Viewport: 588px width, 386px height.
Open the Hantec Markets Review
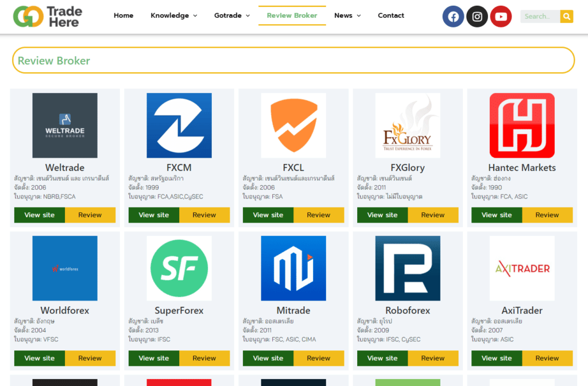[x=547, y=215]
